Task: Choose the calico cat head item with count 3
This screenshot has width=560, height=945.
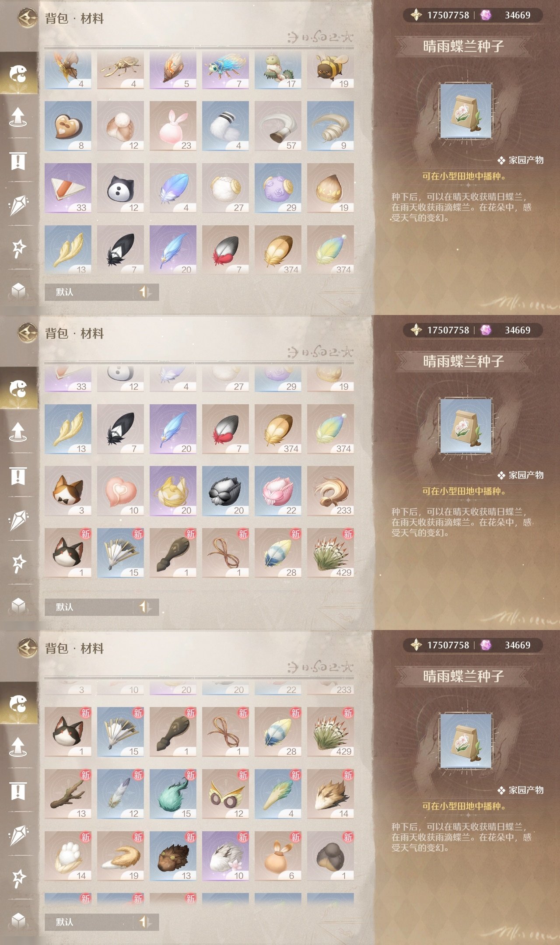Action: point(68,491)
